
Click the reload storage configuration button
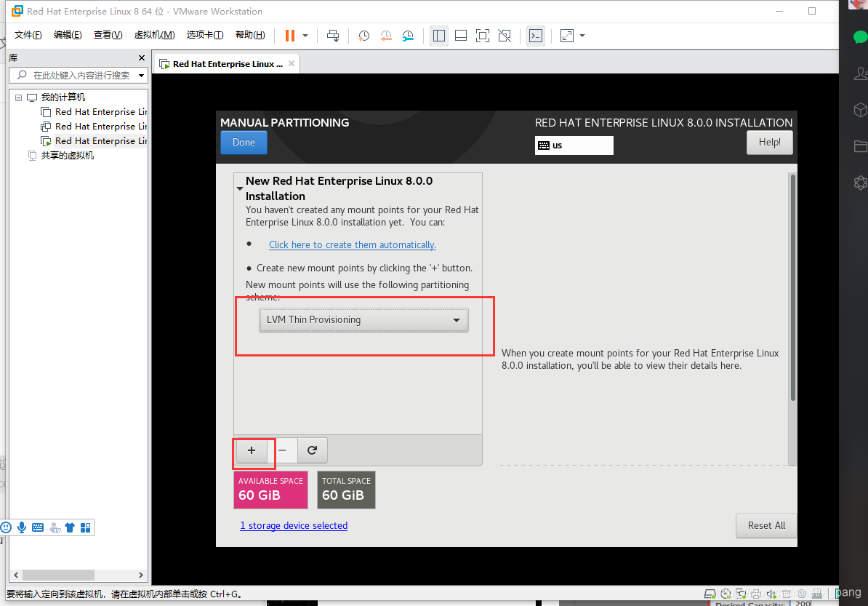pyautogui.click(x=312, y=450)
